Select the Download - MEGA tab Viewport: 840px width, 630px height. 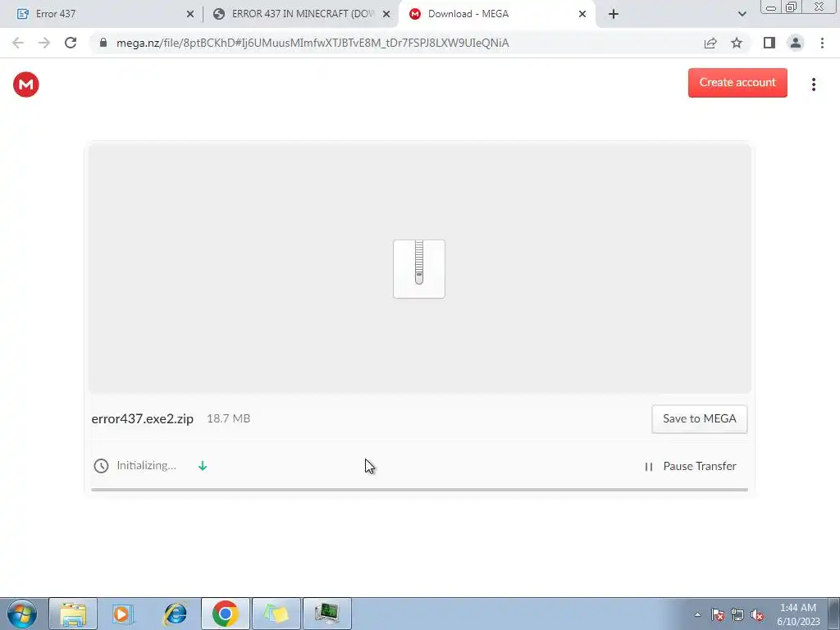point(496,14)
